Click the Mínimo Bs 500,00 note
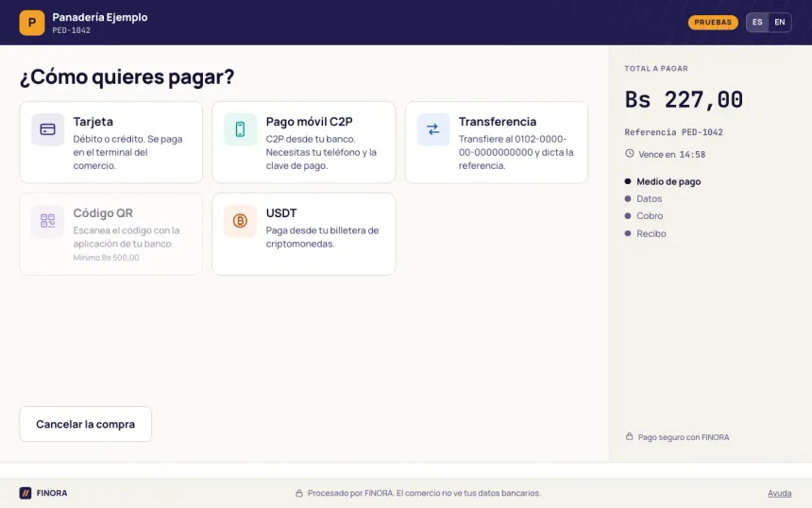 click(x=106, y=258)
